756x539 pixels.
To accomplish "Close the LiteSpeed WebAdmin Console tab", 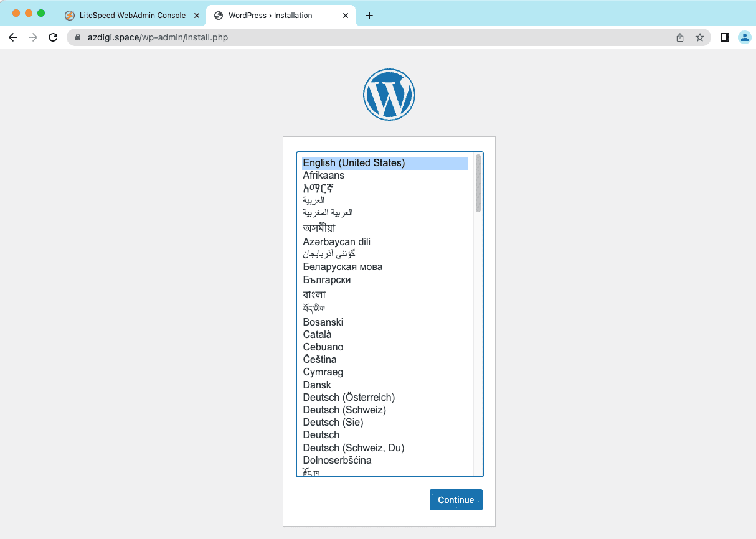I will pyautogui.click(x=197, y=16).
